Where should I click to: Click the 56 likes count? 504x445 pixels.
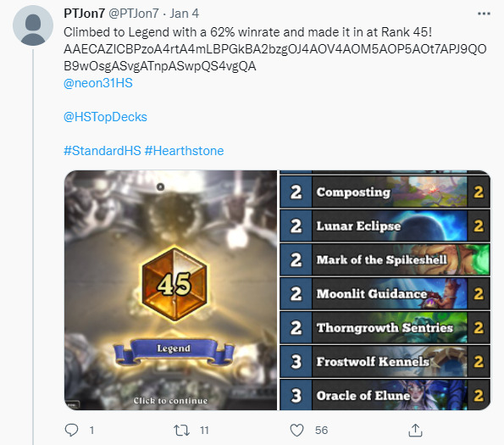[321, 431]
